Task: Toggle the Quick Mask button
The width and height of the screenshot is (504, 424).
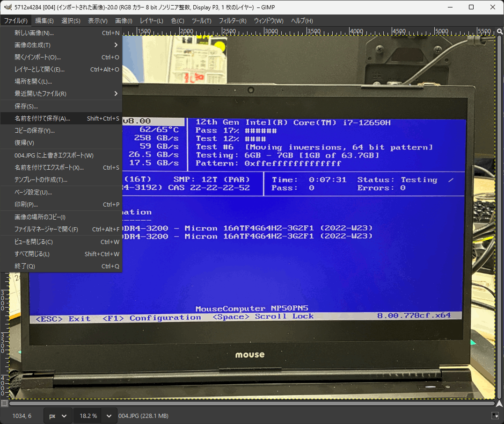Action: pyautogui.click(x=4, y=403)
